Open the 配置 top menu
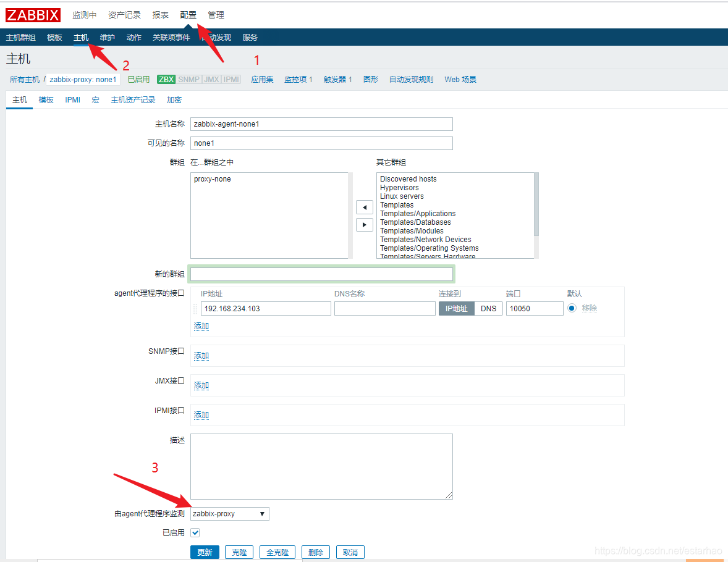This screenshot has width=728, height=562. coord(188,15)
